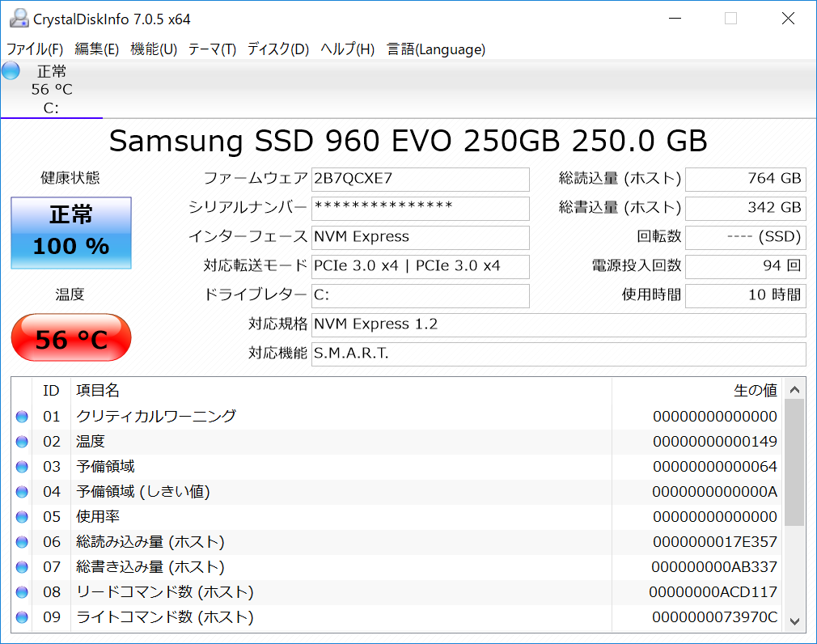Image resolution: width=817 pixels, height=644 pixels.
Task: Click the PCIe 3.0 x4 transfer mode field
Action: [421, 267]
